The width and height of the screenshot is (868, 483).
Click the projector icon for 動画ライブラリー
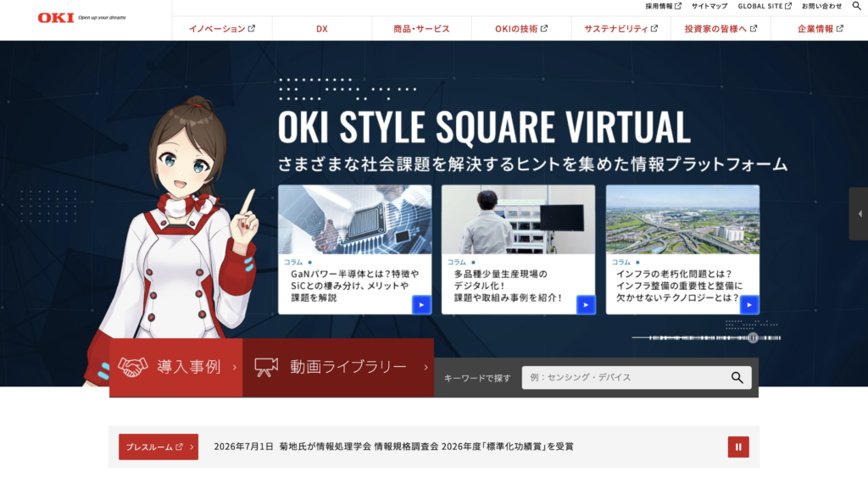point(266,367)
